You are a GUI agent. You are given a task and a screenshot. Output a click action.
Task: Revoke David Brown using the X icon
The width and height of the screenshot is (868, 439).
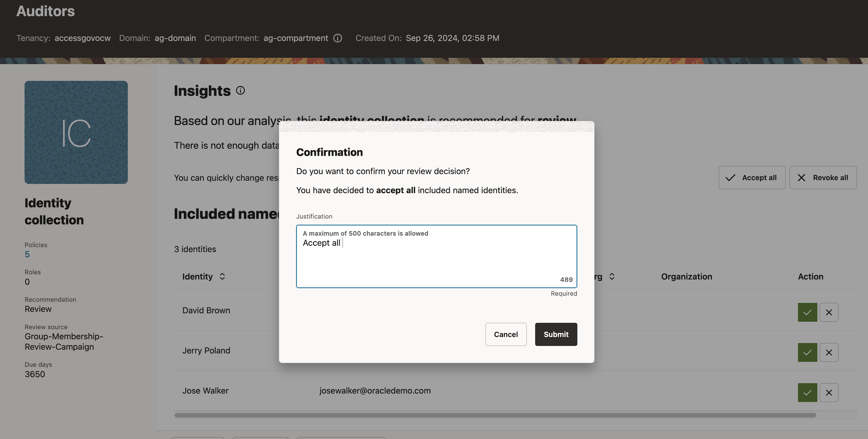pyautogui.click(x=829, y=312)
